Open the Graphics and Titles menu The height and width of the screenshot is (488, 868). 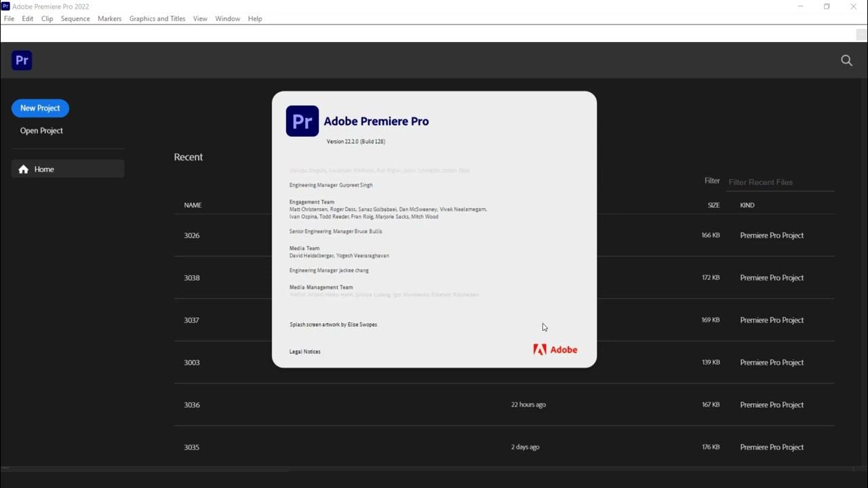click(157, 19)
